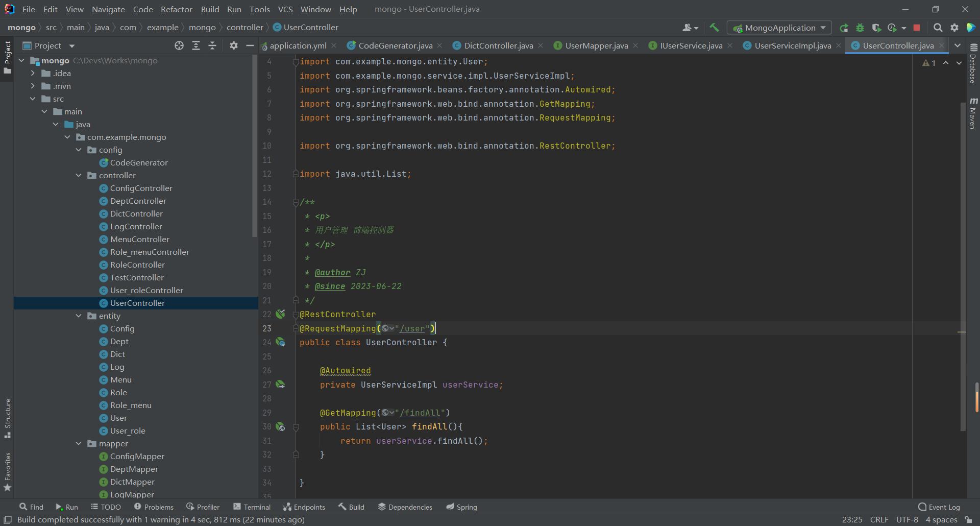Click the JetBrains Toolbox colorful icon
Viewport: 980px width, 526px height.
(x=971, y=28)
